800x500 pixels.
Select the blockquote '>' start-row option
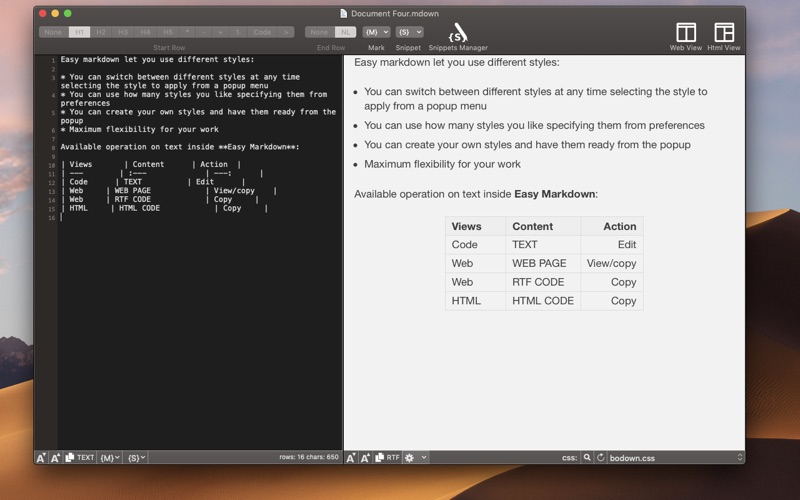tap(286, 32)
